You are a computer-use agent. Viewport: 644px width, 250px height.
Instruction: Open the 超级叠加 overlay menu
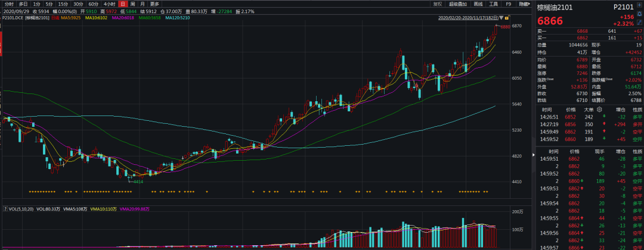(458, 4)
